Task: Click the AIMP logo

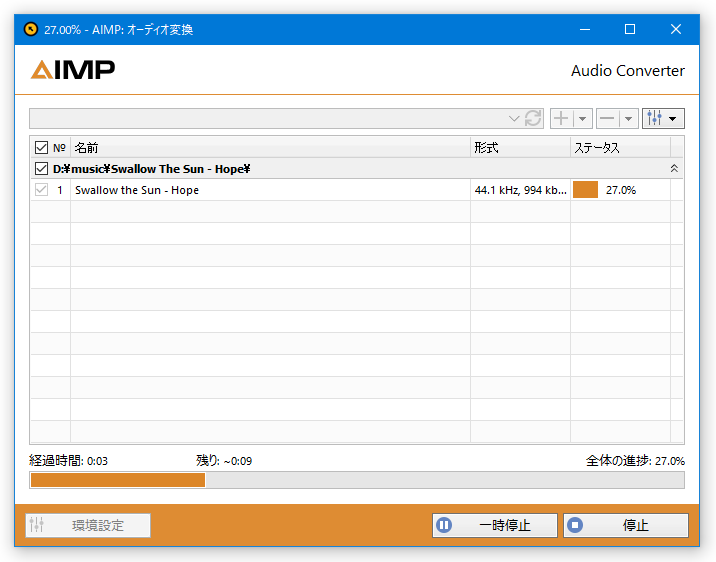Action: [73, 70]
